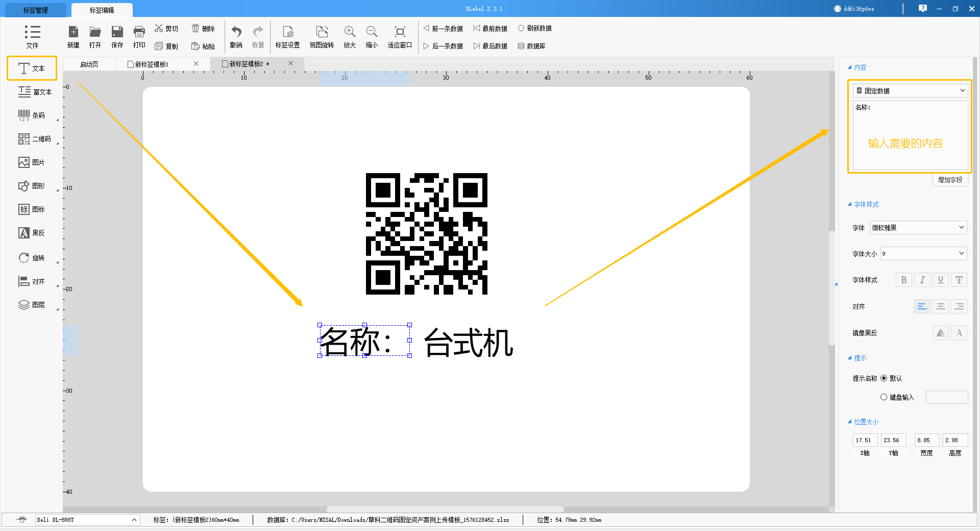
Task: Click 新建 new label icon
Action: 73,36
